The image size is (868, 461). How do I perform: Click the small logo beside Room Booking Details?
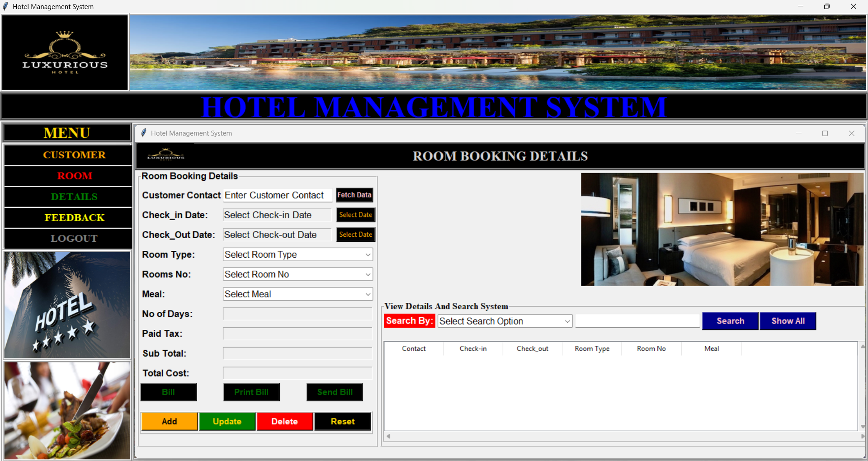point(166,155)
